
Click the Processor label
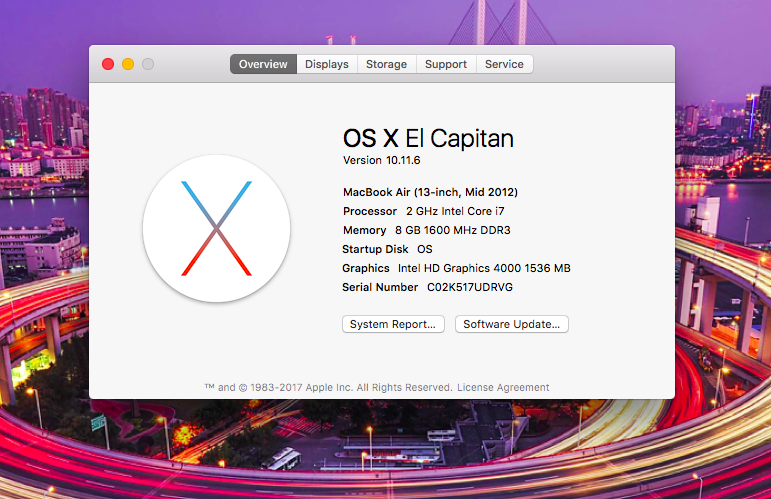point(370,211)
